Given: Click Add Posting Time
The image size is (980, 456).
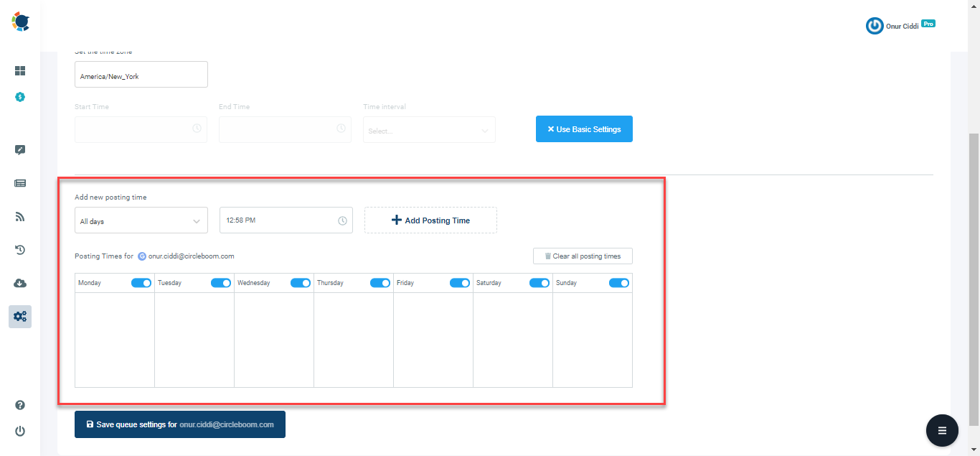Looking at the screenshot, I should tap(430, 220).
